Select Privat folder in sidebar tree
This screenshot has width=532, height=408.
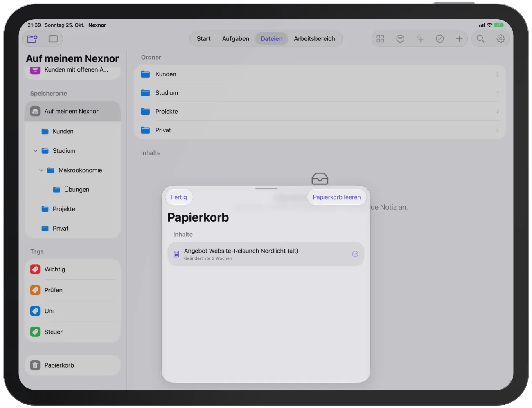[x=72, y=229]
